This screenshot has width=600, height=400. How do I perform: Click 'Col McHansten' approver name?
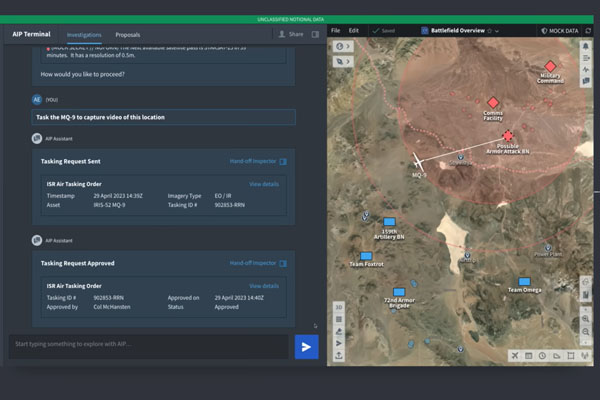(x=112, y=307)
